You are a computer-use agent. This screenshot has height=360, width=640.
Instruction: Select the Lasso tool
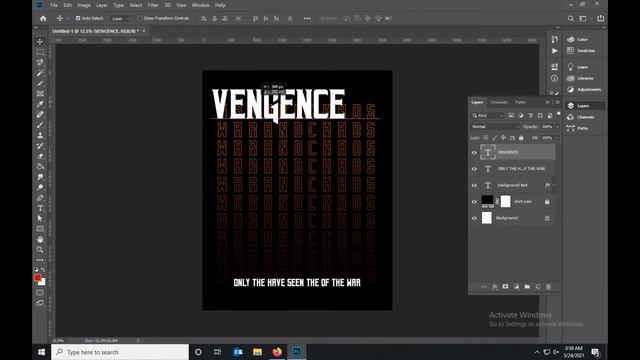pos(40,62)
